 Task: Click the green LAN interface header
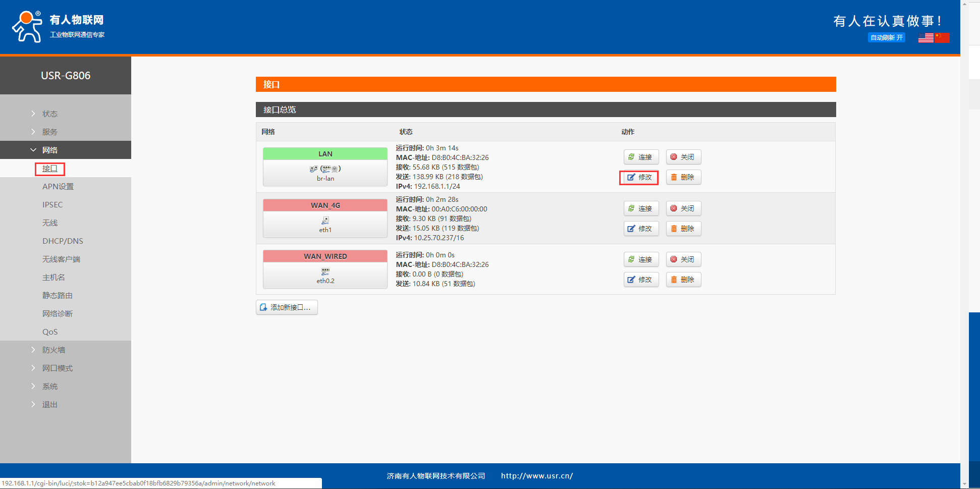325,154
